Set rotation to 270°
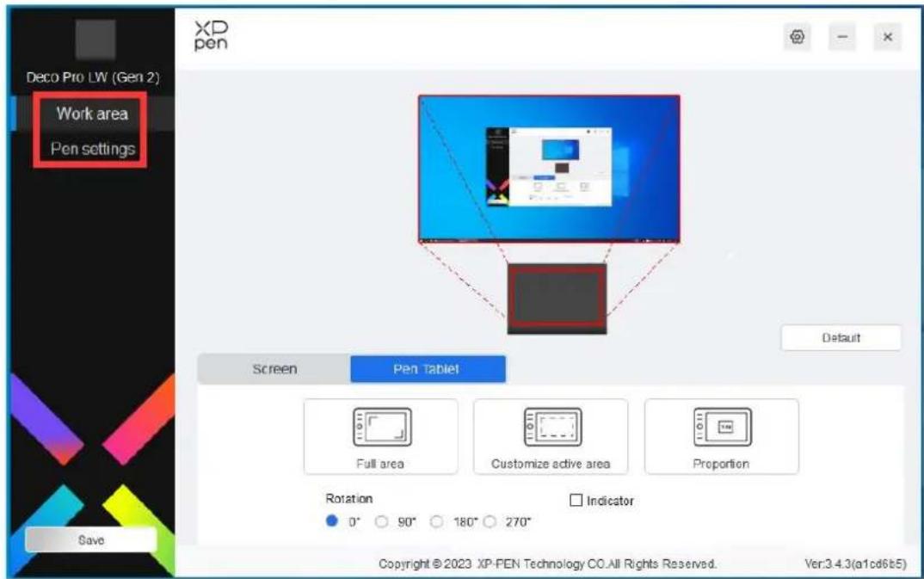The width and height of the screenshot is (924, 579). [x=490, y=521]
